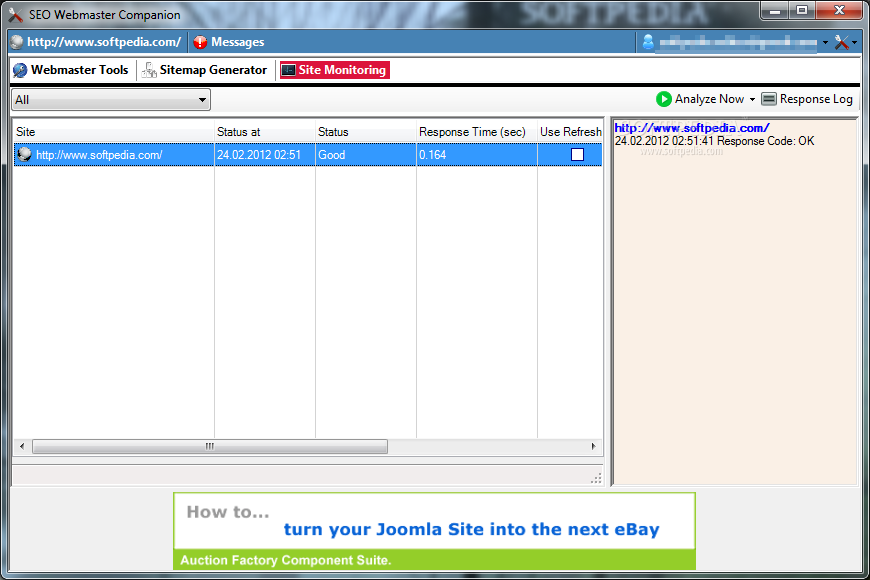Sort by Response Time (sec) column header

(x=477, y=132)
